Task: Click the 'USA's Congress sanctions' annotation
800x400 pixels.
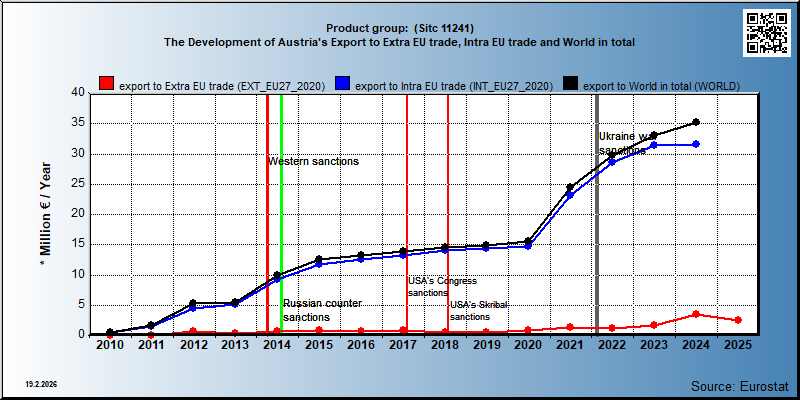Action: (442, 287)
